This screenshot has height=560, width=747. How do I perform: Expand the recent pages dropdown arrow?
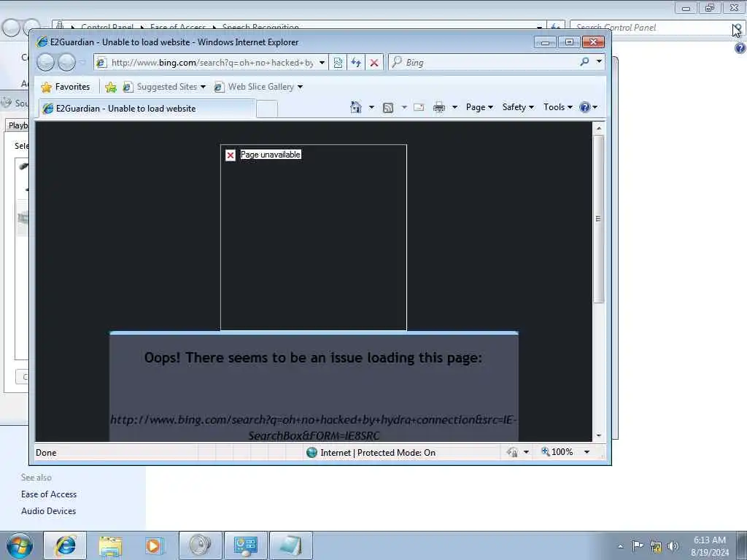pos(82,63)
